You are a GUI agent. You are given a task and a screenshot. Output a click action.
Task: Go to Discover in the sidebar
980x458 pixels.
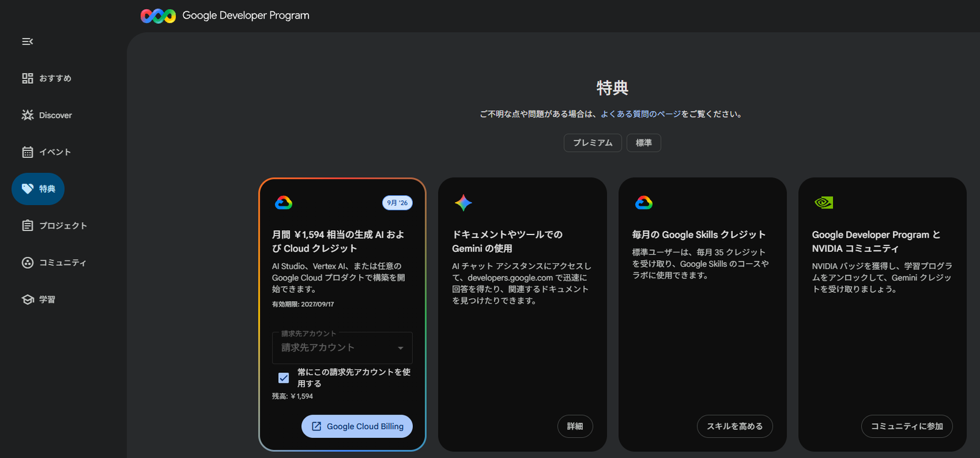tap(47, 115)
